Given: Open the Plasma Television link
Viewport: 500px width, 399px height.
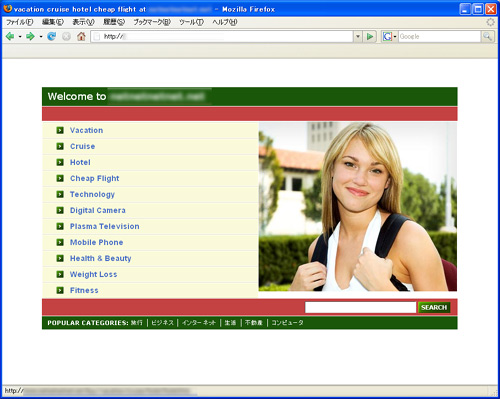Looking at the screenshot, I should pos(105,226).
